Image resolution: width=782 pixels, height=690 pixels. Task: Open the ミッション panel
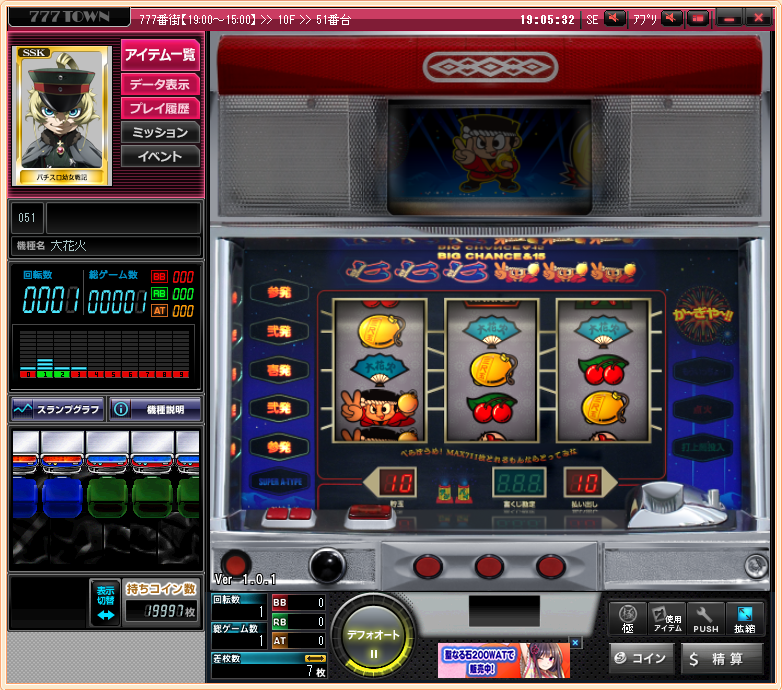[160, 132]
